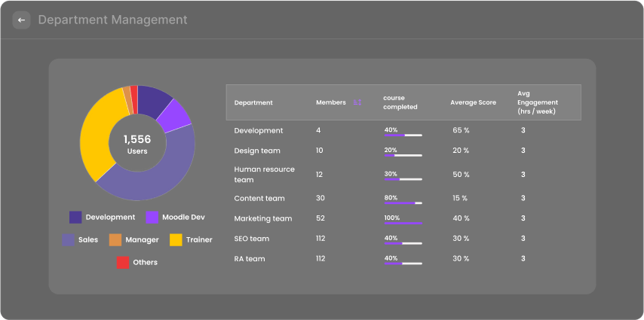
Task: Click Content team 80% progress bar
Action: [403, 203]
